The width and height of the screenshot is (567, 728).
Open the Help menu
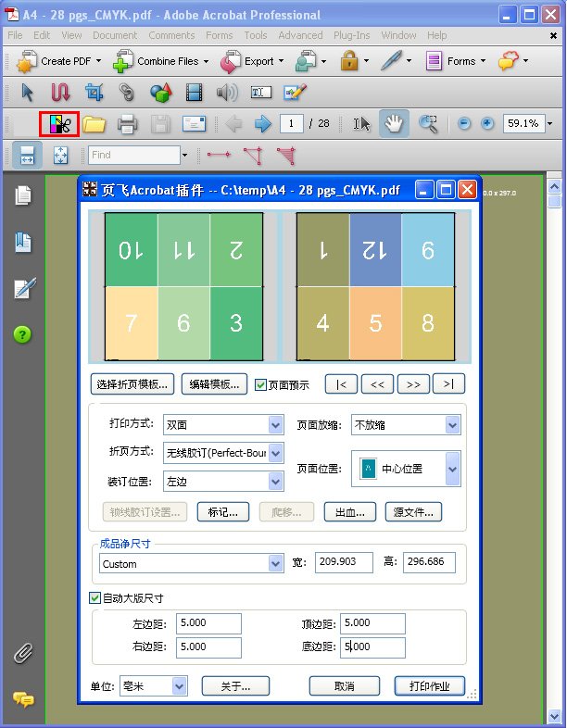click(x=437, y=35)
